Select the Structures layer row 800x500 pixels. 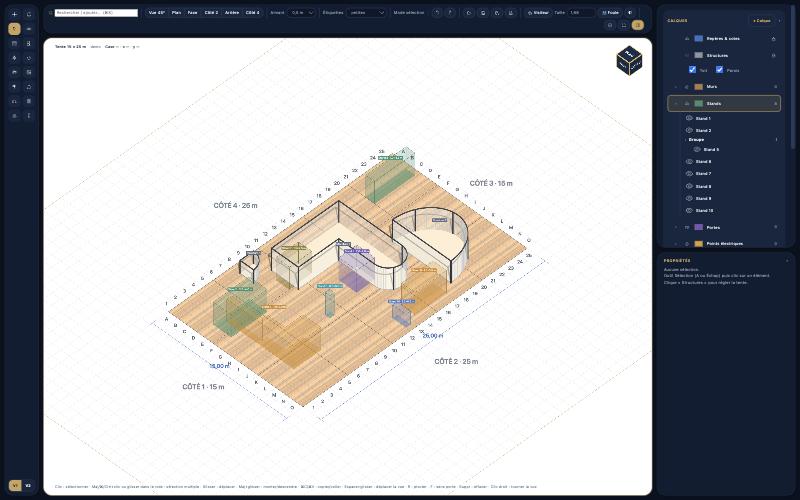(x=724, y=56)
